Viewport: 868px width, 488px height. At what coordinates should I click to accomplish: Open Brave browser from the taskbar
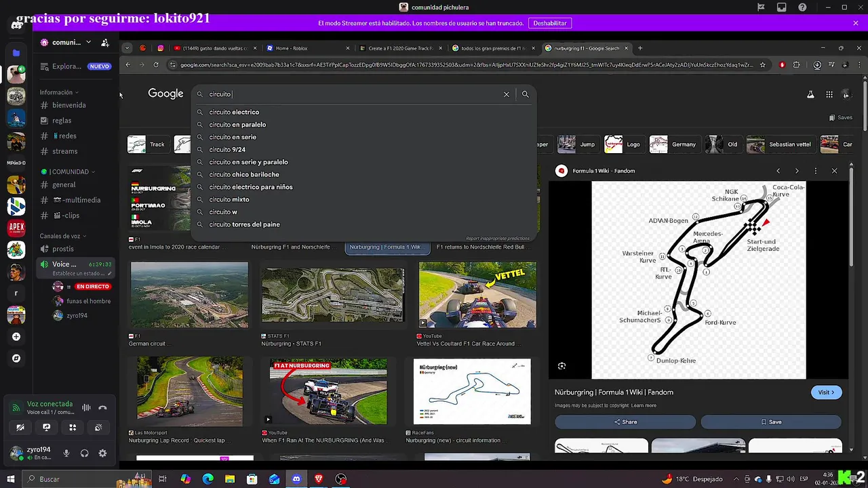[319, 479]
